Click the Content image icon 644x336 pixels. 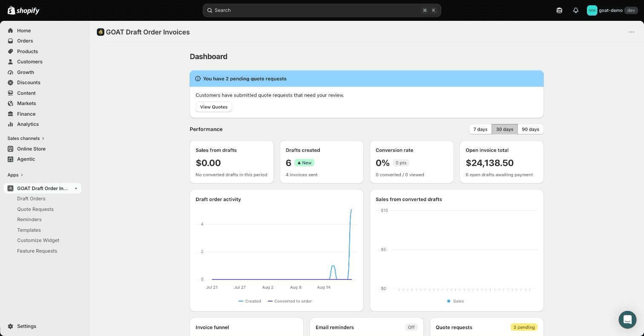point(11,93)
